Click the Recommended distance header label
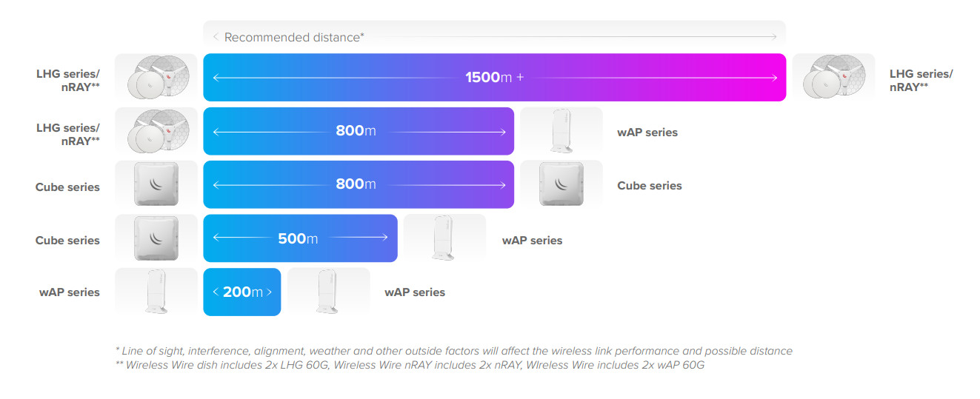Viewport: 980px width, 399px height. 294,37
